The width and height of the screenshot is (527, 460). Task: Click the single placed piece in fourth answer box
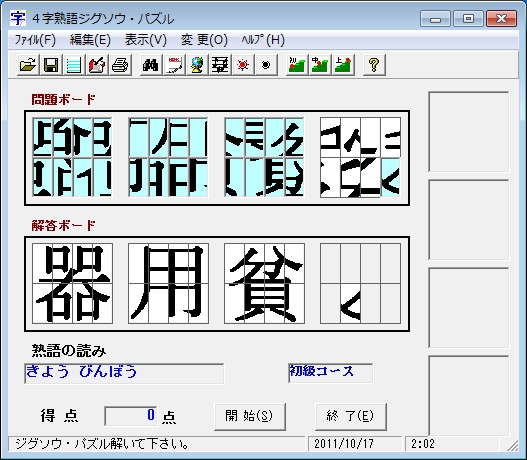point(351,304)
